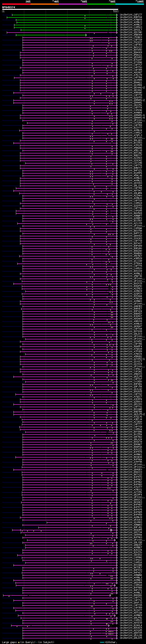This screenshot has height=644, width=146.
Task: Select label UniRef100_P92937
Action: (131, 42)
